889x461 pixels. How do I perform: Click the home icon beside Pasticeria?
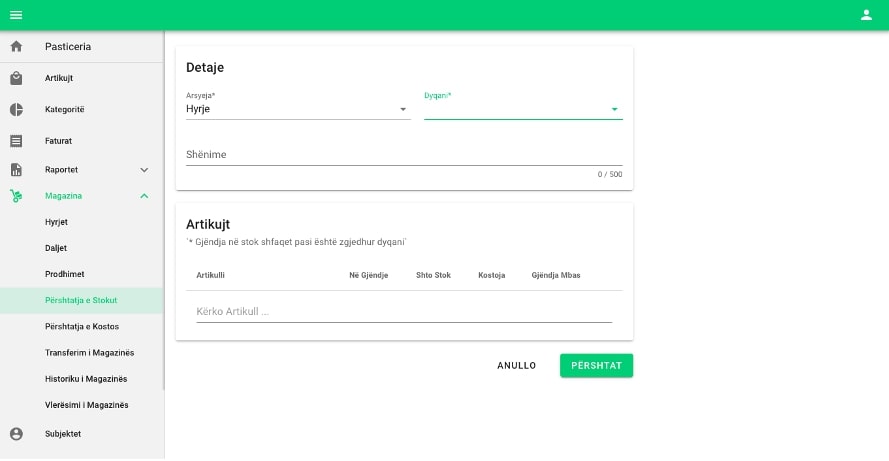pos(16,47)
